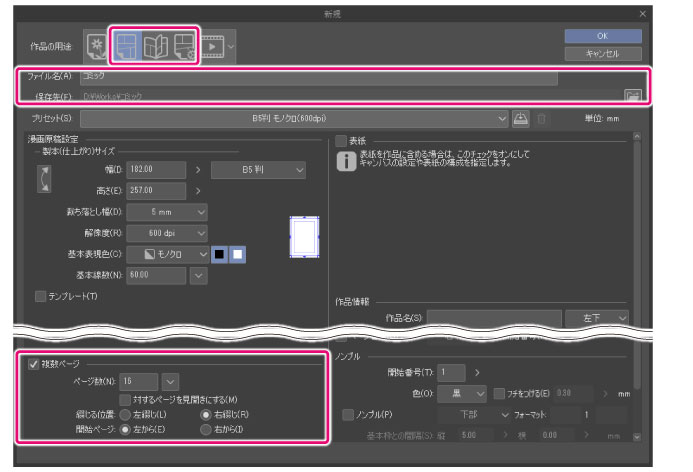
Task: Select the Illustration purpose icon
Action: pos(96,46)
